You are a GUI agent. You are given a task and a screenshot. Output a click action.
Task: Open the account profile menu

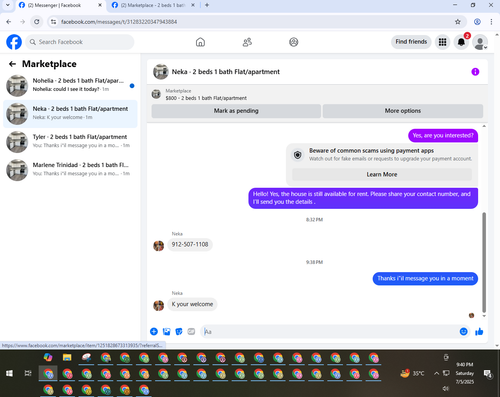point(480,42)
